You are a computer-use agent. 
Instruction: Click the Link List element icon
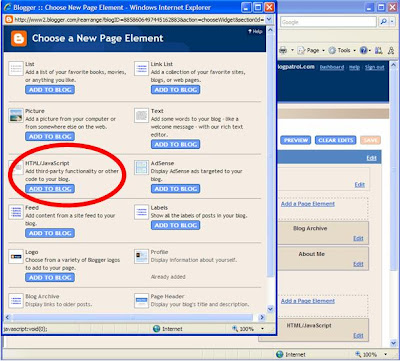tap(141, 69)
